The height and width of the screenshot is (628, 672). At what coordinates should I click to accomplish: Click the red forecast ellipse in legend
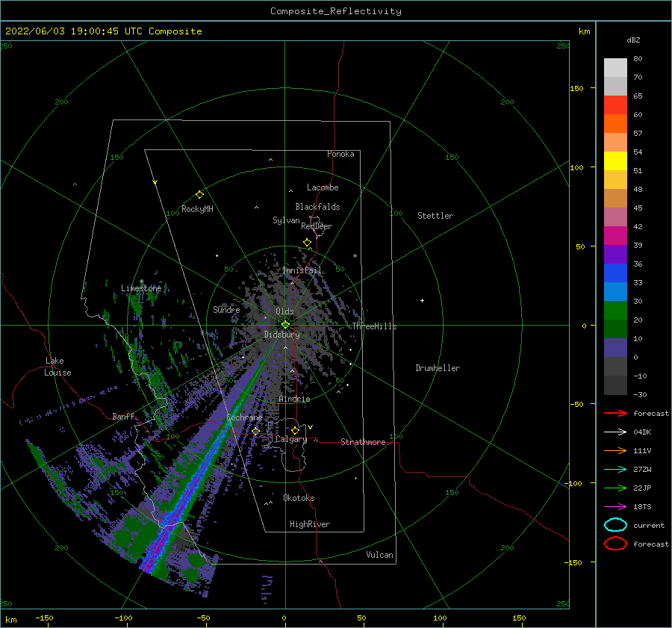pos(615,544)
